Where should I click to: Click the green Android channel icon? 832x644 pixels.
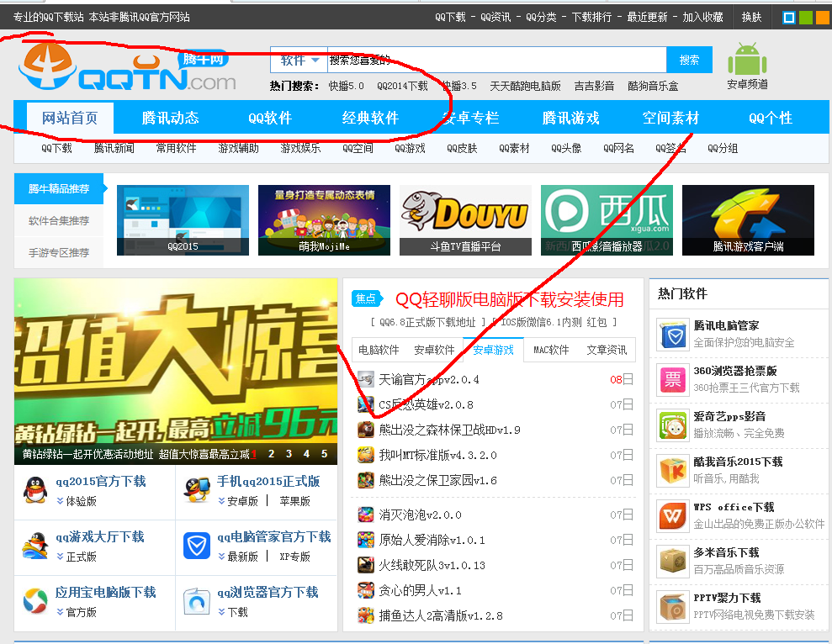point(747,59)
